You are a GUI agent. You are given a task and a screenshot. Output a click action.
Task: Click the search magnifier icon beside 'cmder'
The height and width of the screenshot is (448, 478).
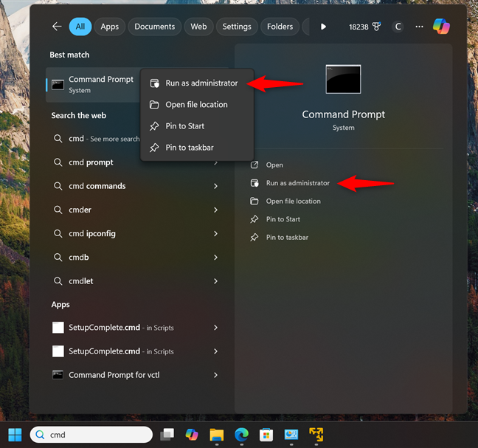click(58, 210)
